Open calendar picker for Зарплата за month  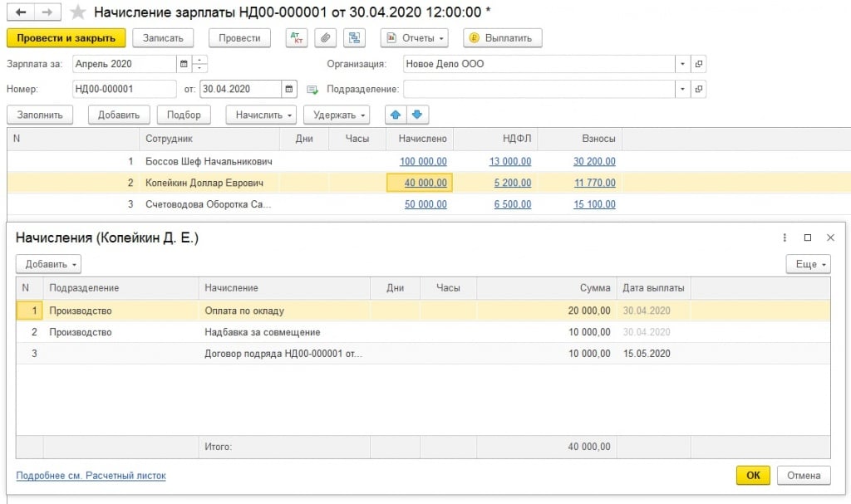coord(183,64)
